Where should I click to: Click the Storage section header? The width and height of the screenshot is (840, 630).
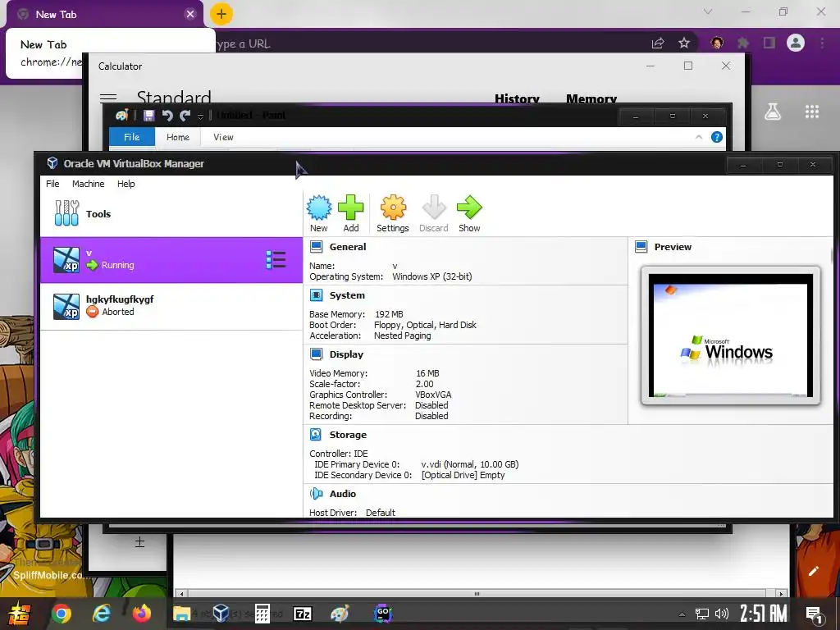(x=348, y=435)
